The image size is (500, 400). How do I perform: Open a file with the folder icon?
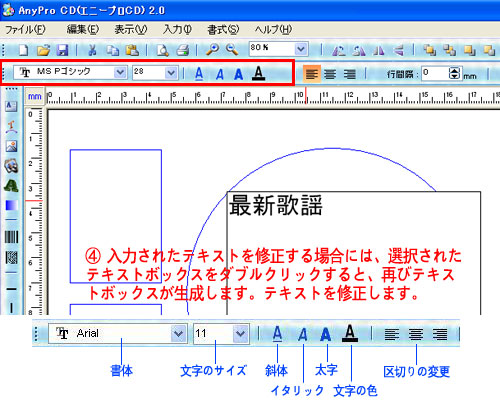pyautogui.click(x=43, y=50)
